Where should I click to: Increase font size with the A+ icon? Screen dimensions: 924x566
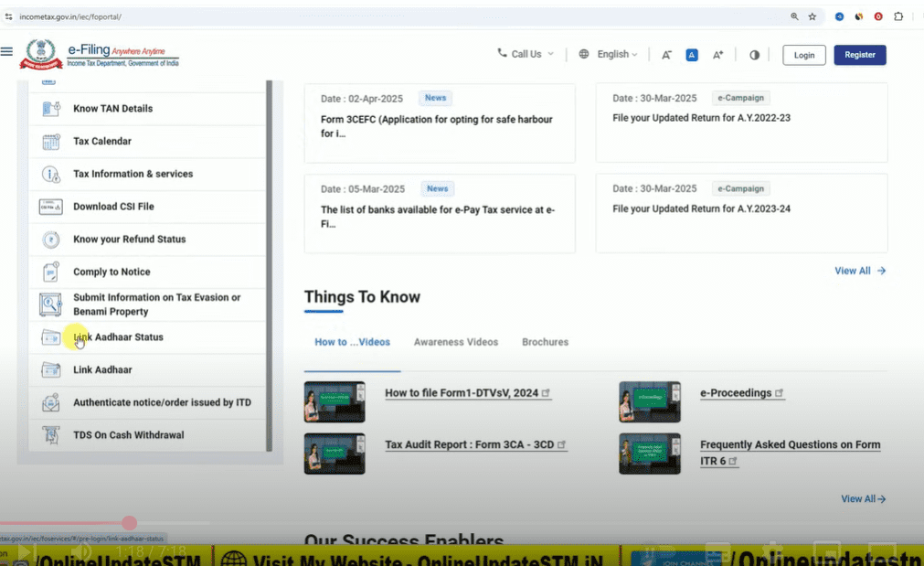717,55
